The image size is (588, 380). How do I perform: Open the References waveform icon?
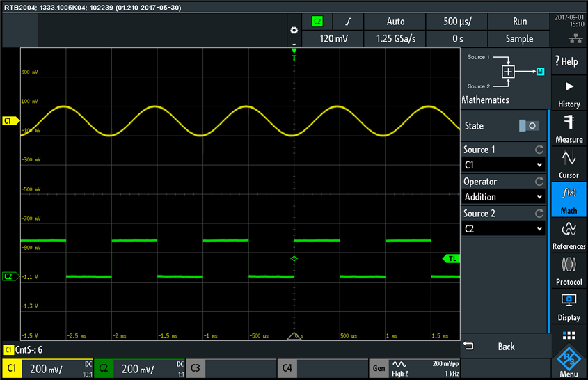569,235
